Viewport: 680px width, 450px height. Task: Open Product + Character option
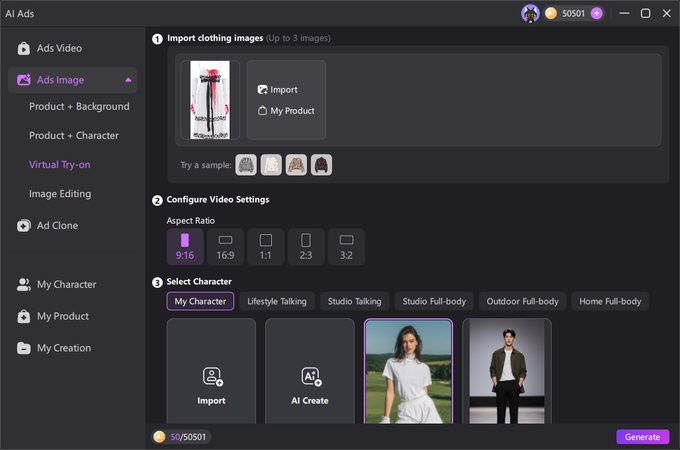[74, 135]
